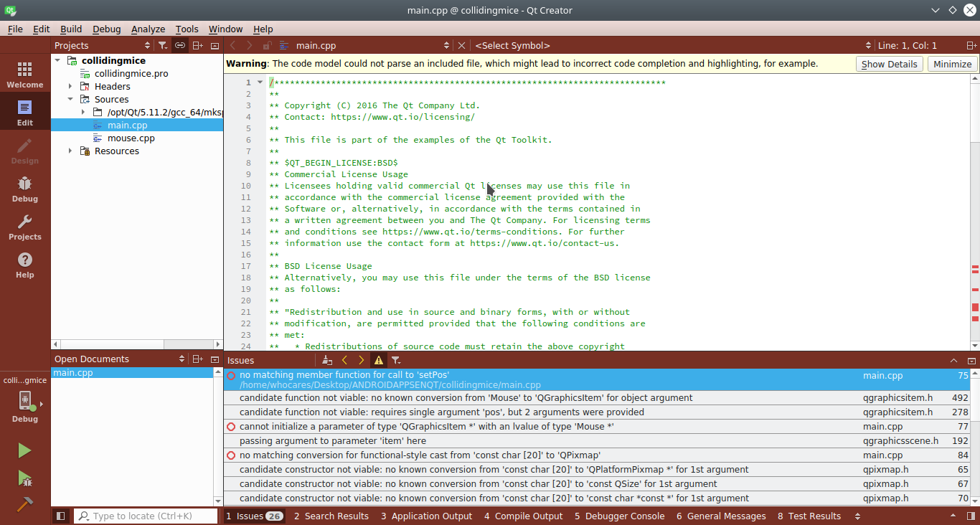The width and height of the screenshot is (980, 525).
Task: Click the Line 1, Col 1 indicator
Action: click(x=908, y=45)
